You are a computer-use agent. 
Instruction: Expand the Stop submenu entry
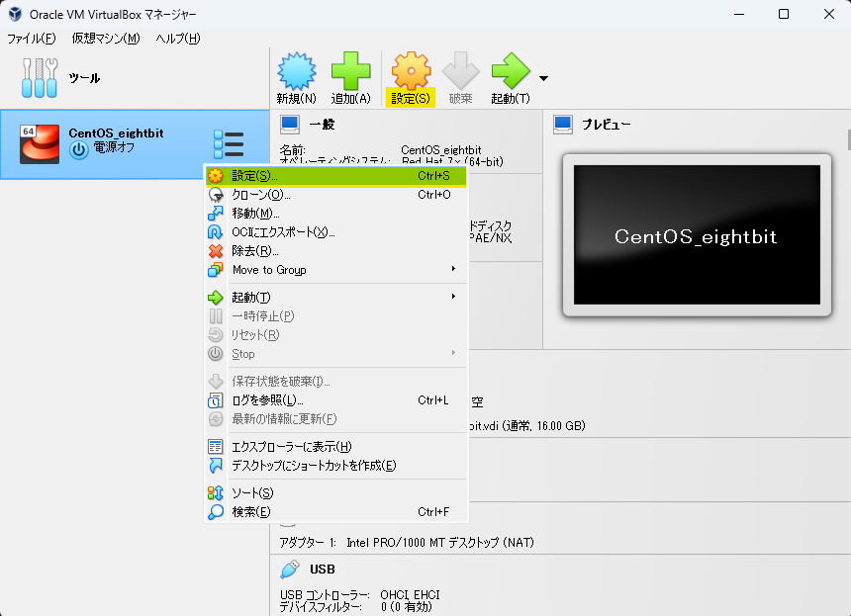[336, 354]
